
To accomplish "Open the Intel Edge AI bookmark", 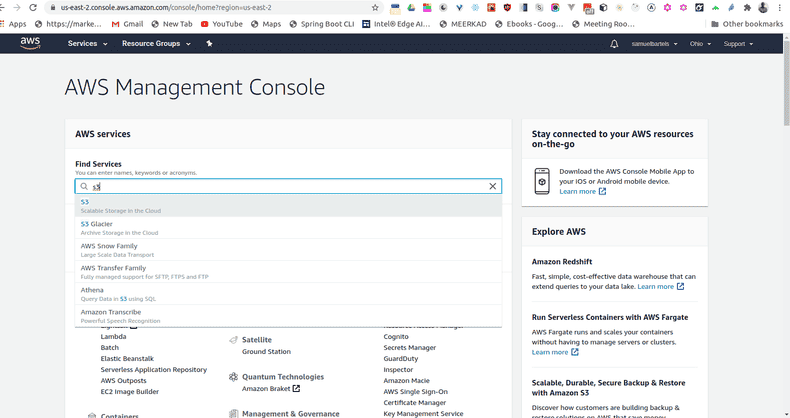I will pyautogui.click(x=397, y=24).
